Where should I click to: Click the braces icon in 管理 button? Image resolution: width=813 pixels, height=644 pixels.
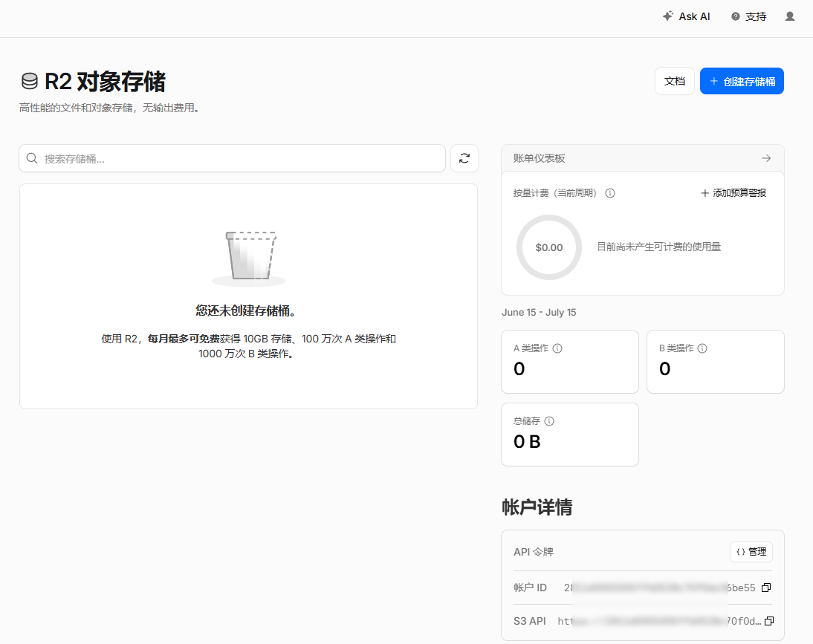741,553
